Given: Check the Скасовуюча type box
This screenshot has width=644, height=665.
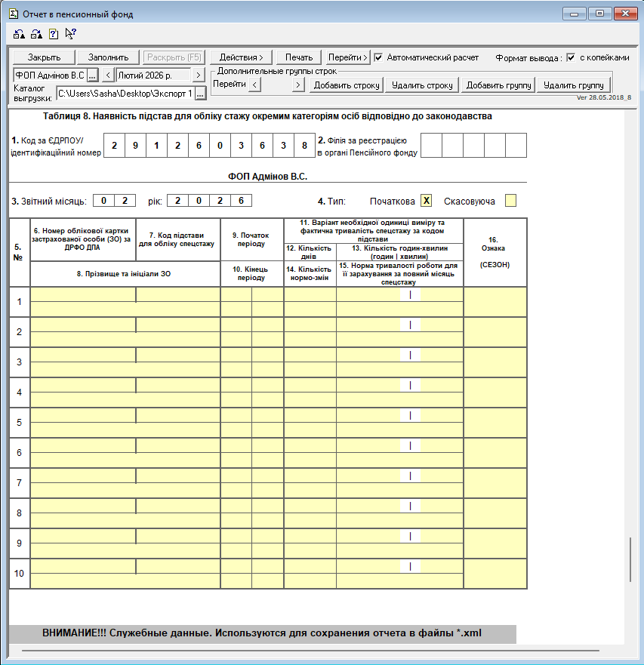Looking at the screenshot, I should tap(511, 201).
